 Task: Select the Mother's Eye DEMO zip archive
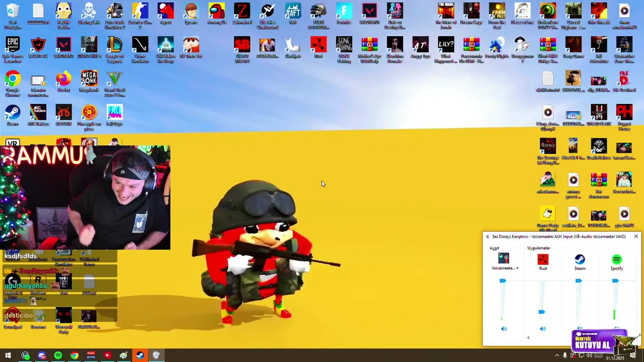point(369,50)
